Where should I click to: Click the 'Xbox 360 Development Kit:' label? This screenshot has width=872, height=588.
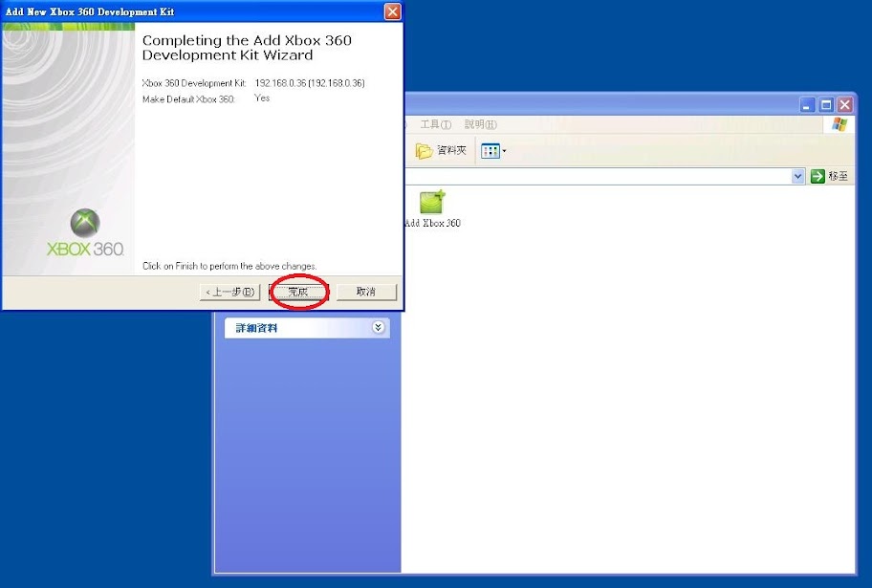pos(194,83)
